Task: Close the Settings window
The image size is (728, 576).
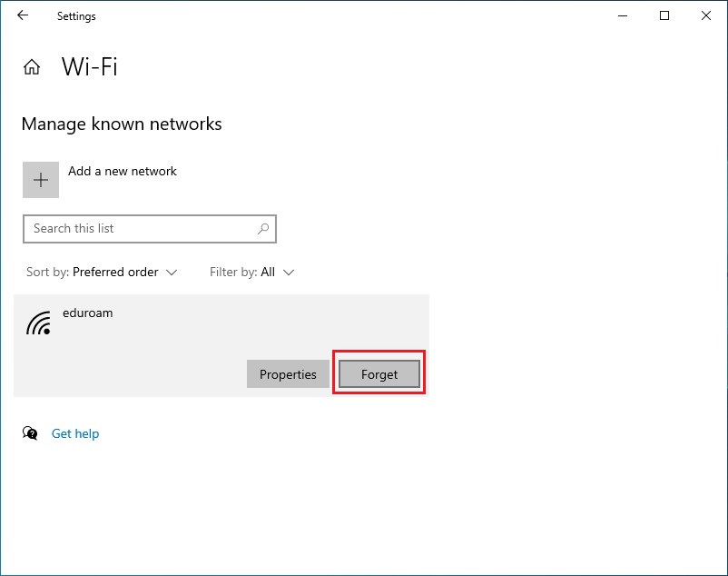Action: [x=706, y=15]
